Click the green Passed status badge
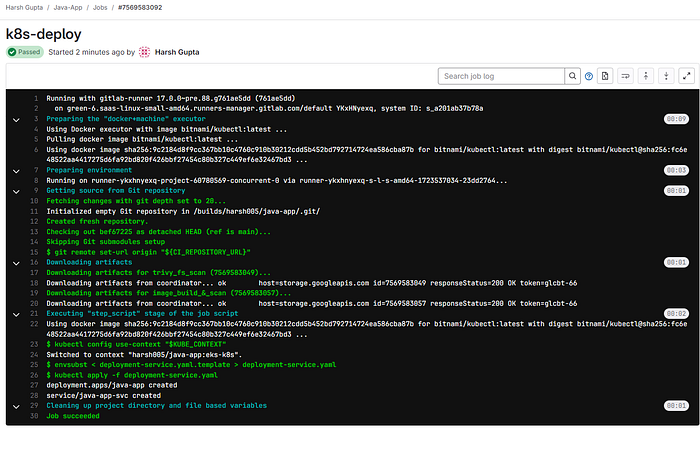 click(x=25, y=52)
